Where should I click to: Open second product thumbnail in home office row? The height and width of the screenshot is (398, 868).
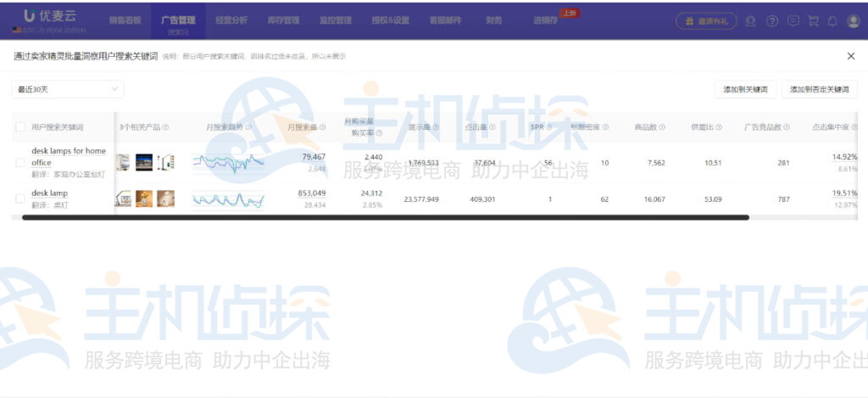[144, 162]
